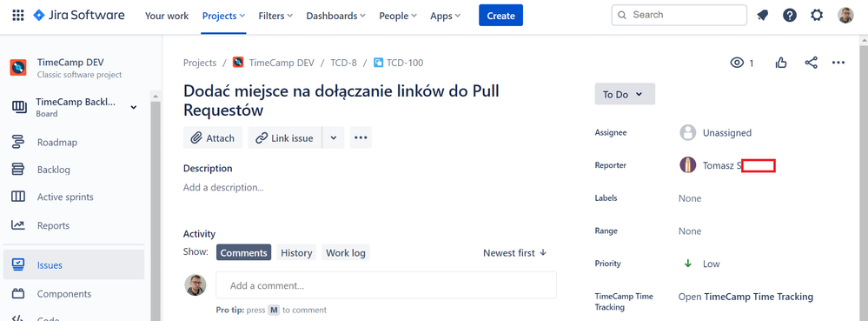Select the Work log activity tab
The width and height of the screenshot is (868, 321).
coord(346,253)
